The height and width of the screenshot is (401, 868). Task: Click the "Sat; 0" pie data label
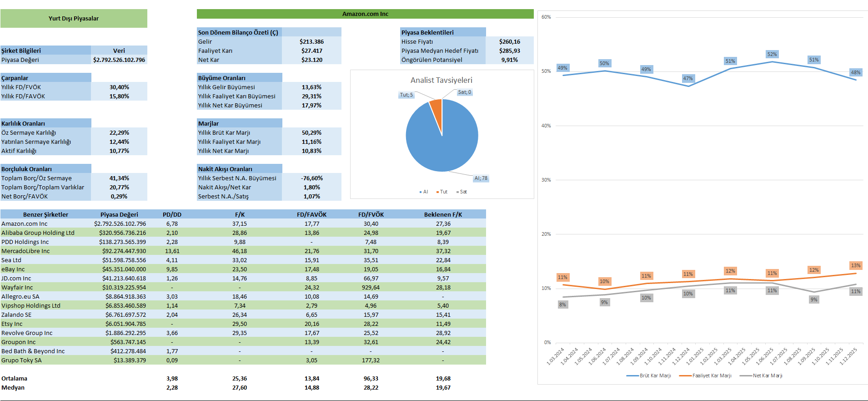point(464,92)
